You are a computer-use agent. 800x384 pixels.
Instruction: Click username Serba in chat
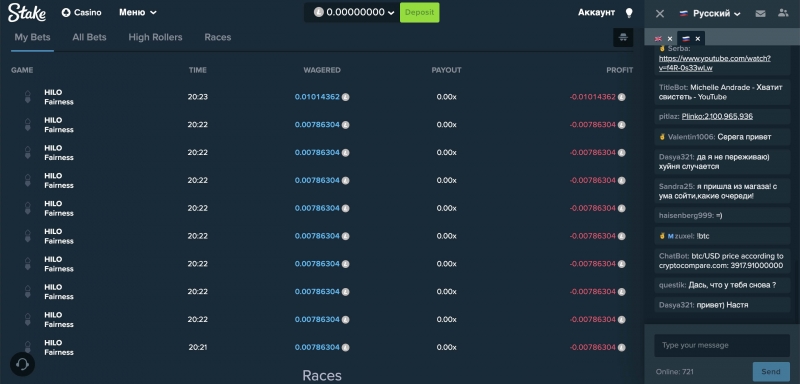[679, 48]
